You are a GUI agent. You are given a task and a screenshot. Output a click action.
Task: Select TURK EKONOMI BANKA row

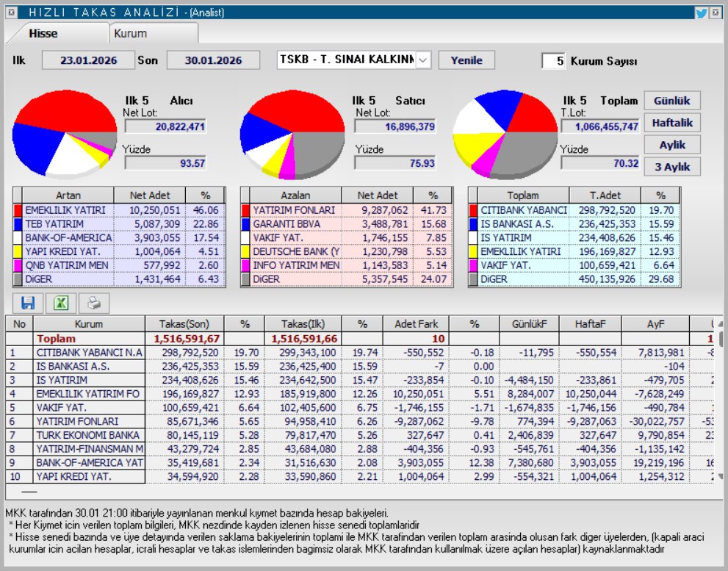pyautogui.click(x=360, y=435)
